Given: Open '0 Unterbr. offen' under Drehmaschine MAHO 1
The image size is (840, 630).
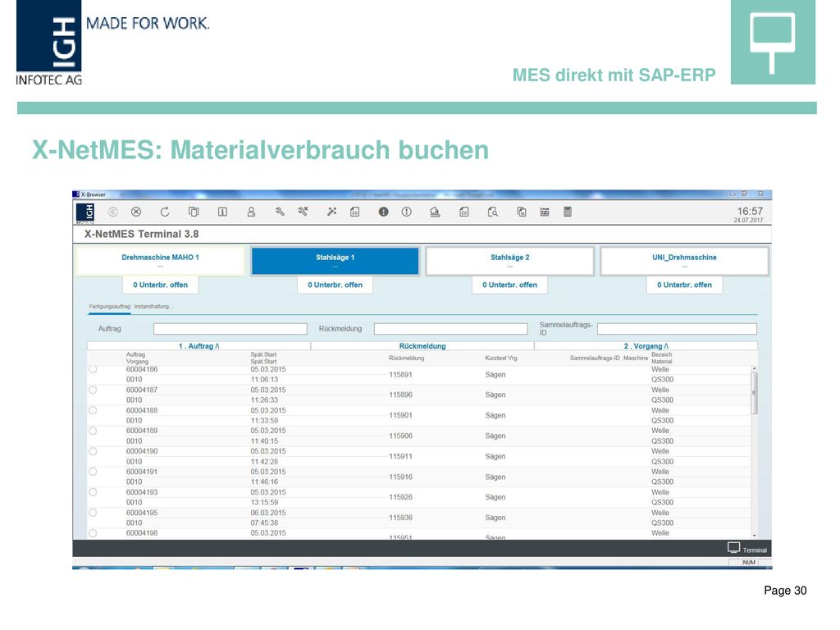Looking at the screenshot, I should point(160,285).
